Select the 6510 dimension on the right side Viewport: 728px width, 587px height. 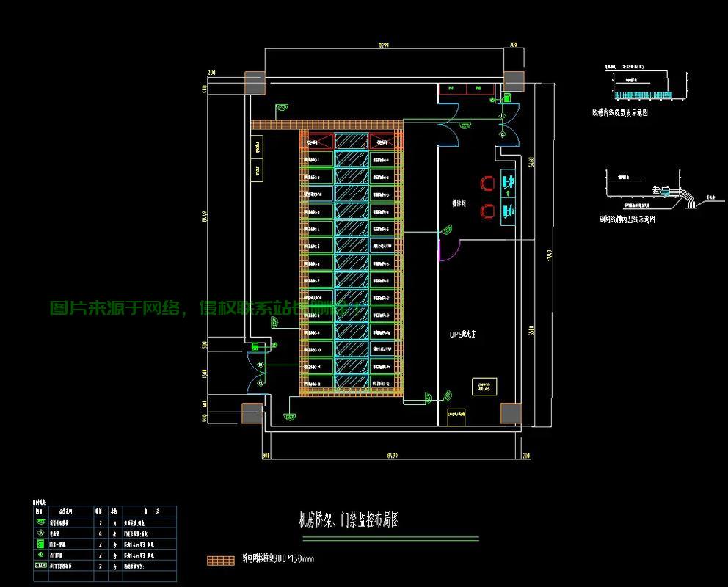point(531,331)
